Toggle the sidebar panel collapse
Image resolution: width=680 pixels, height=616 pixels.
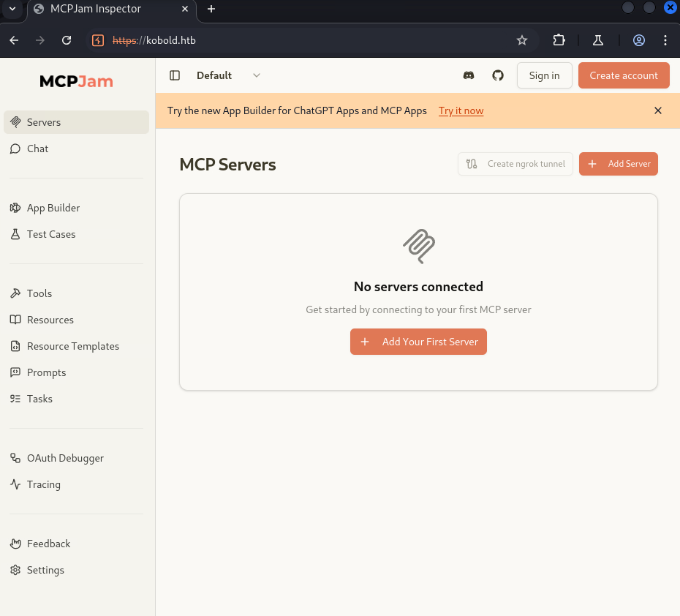(x=174, y=75)
